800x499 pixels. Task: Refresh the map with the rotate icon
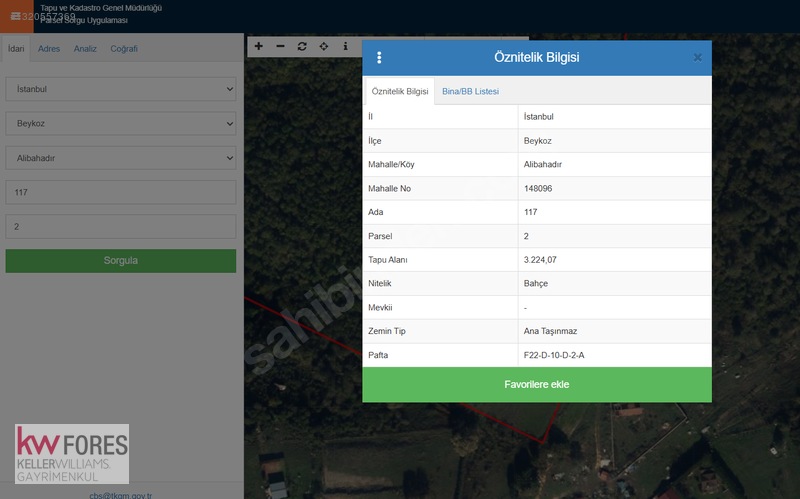[302, 46]
